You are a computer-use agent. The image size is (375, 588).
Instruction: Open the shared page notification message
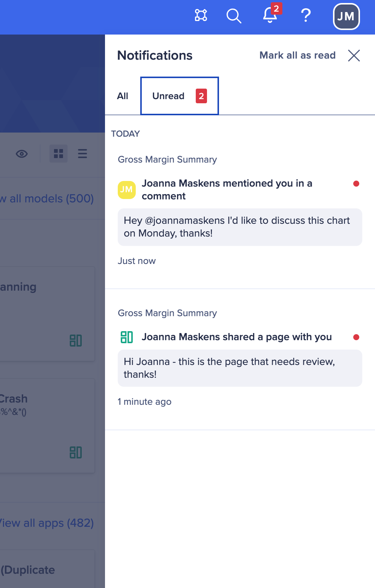tap(237, 337)
